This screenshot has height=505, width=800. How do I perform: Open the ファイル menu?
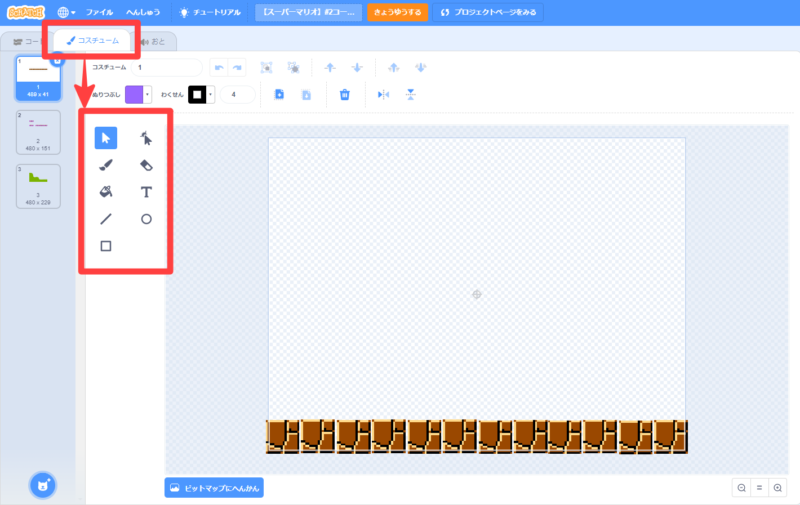click(x=99, y=12)
